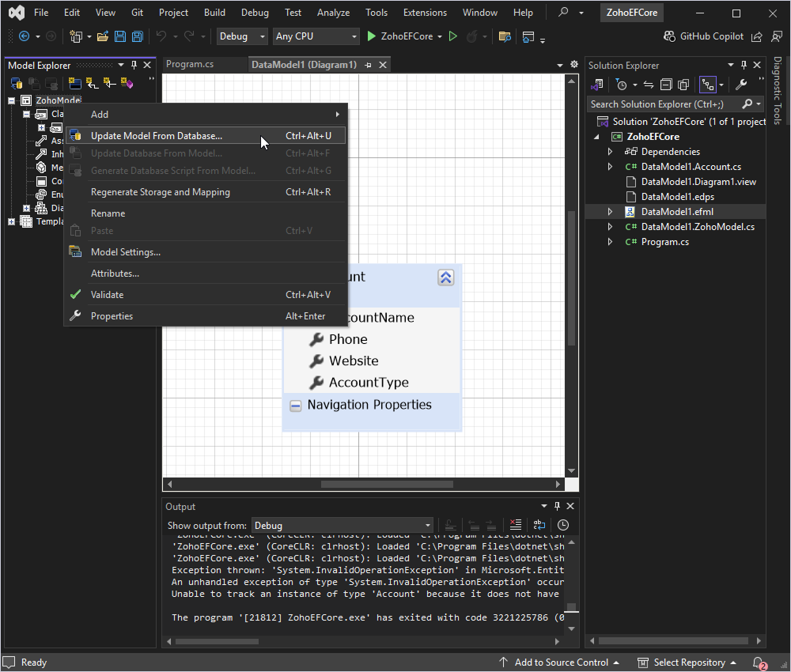Collapse the Account entity in the diagram
Image resolution: width=791 pixels, height=672 pixels.
point(445,277)
